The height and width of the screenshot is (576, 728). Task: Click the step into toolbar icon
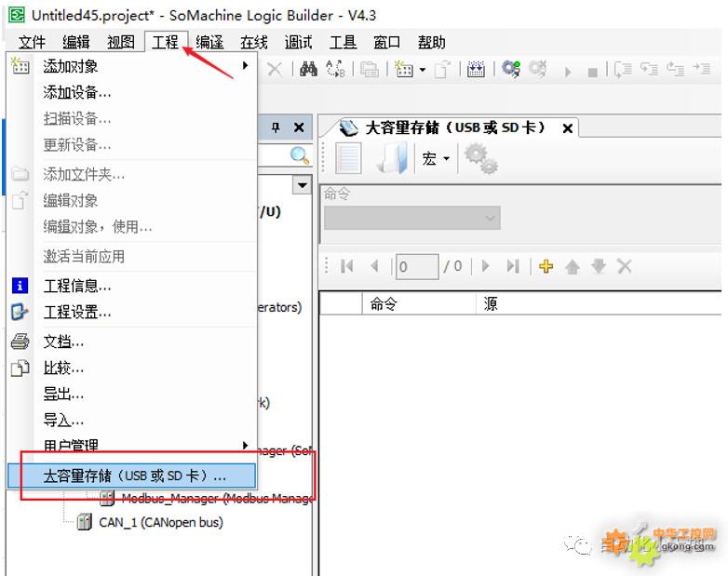coord(623,70)
